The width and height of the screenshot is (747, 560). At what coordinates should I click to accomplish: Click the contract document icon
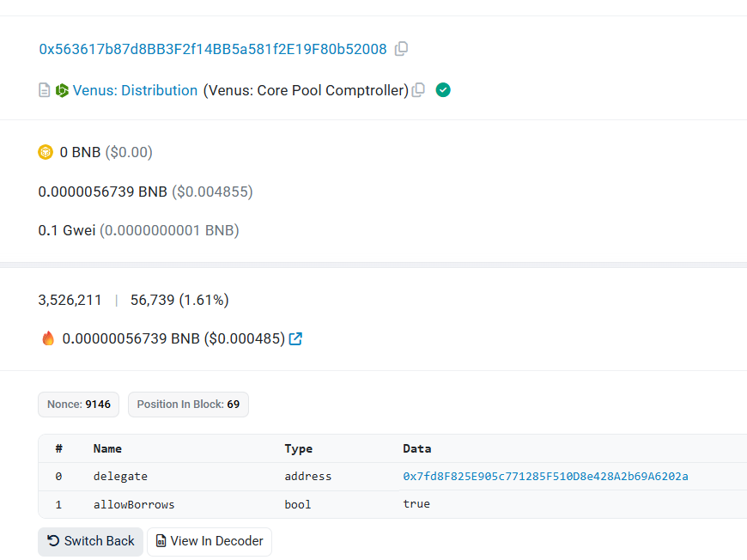coord(45,90)
